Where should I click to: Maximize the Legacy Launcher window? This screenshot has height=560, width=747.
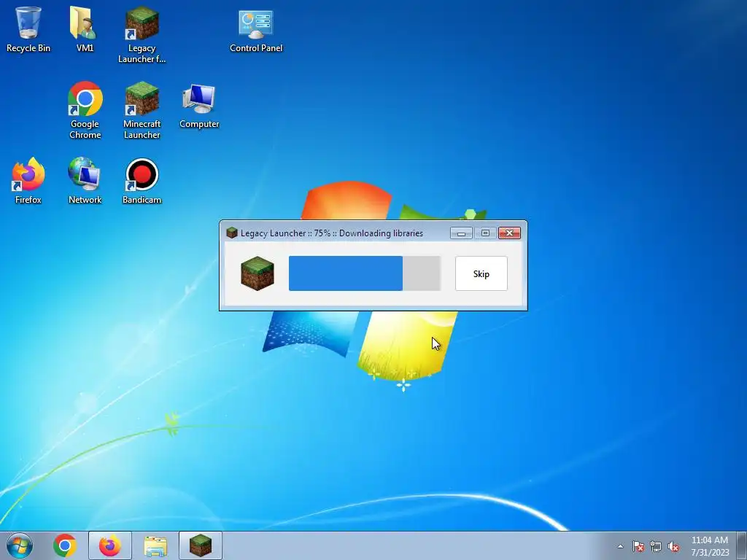485,233
